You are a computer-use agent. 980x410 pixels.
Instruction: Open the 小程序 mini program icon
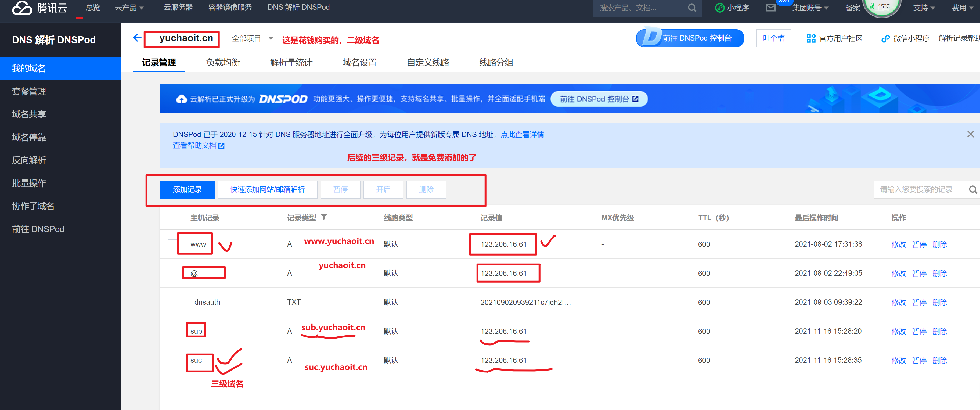click(x=719, y=8)
